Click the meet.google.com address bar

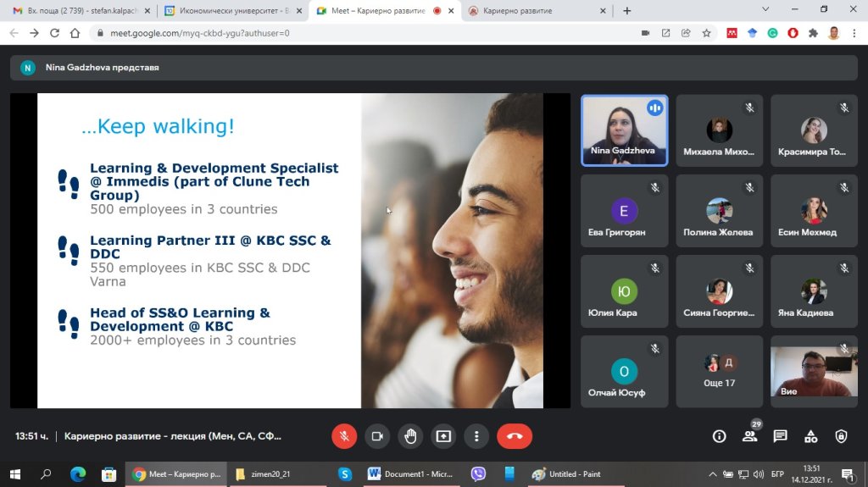tap(365, 33)
